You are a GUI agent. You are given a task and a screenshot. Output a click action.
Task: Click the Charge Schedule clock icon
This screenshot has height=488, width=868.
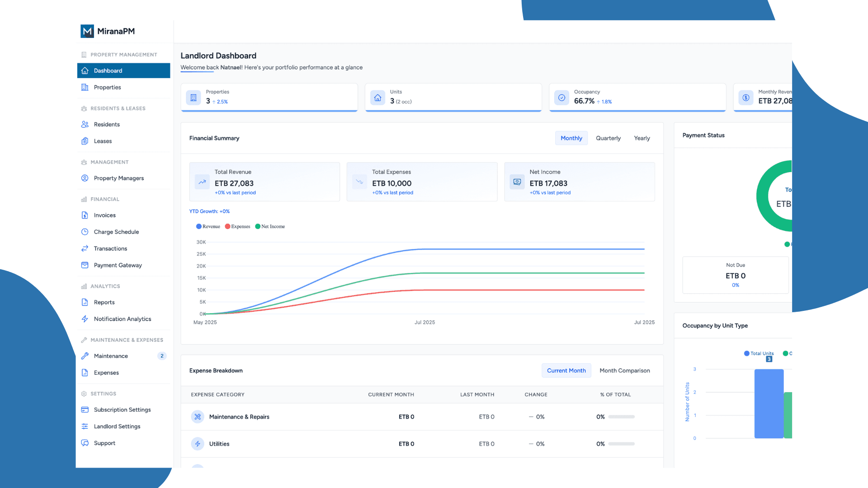[85, 231]
